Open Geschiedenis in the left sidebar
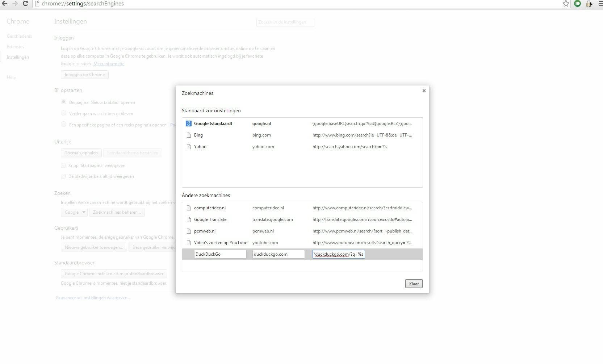This screenshot has width=603, height=364. click(x=19, y=36)
